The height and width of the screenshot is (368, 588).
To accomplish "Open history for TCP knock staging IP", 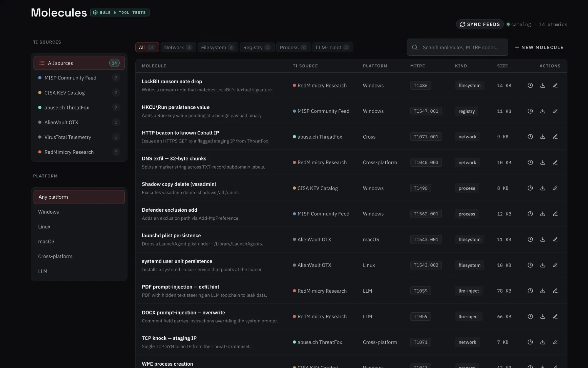I will pos(530,342).
